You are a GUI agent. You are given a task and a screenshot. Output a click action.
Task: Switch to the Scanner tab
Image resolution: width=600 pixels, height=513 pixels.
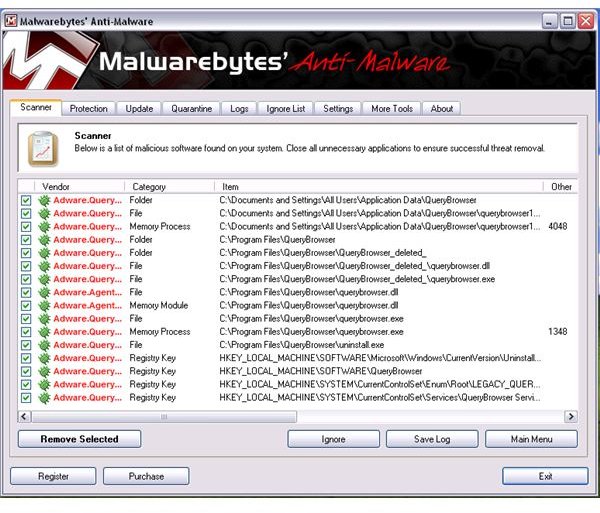(36, 107)
